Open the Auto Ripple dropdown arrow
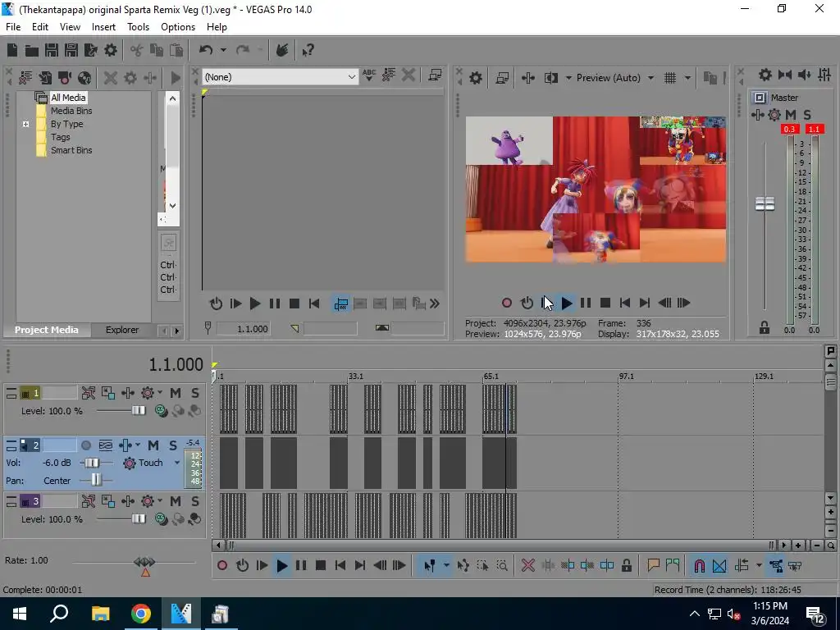The height and width of the screenshot is (630, 840). [759, 566]
